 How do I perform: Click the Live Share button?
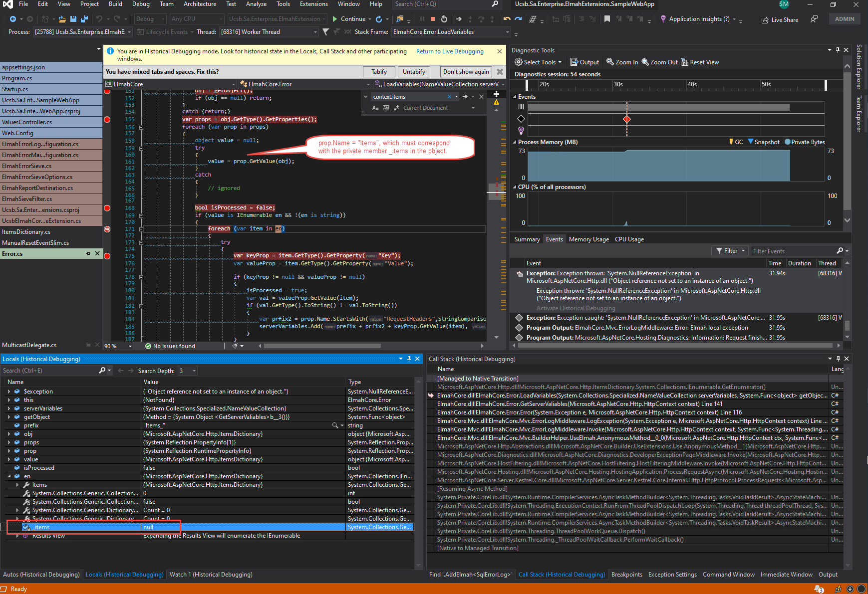[x=780, y=20]
